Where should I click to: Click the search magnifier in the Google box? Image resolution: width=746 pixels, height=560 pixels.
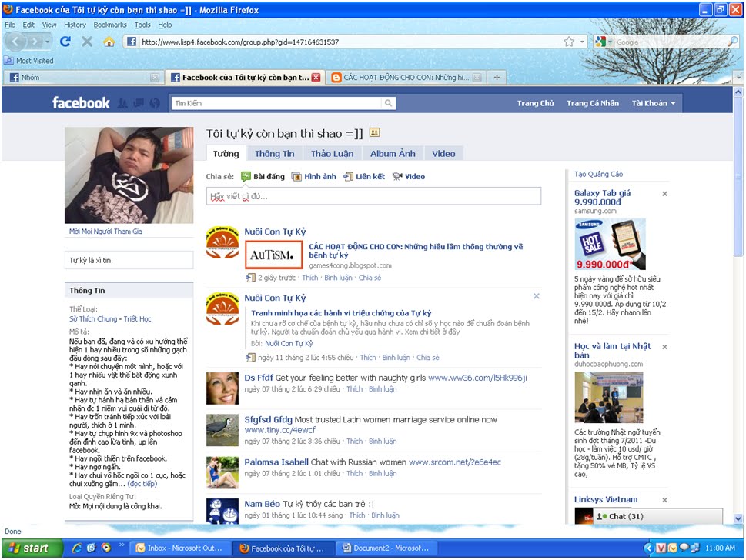(x=733, y=42)
